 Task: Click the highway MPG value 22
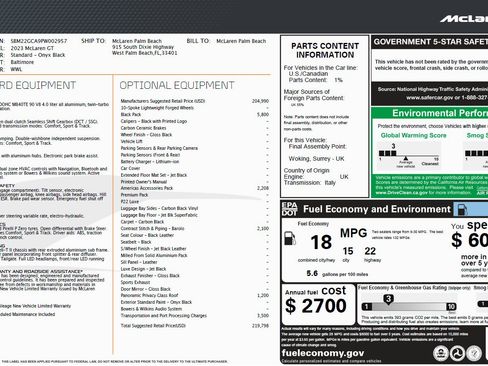(370, 251)
